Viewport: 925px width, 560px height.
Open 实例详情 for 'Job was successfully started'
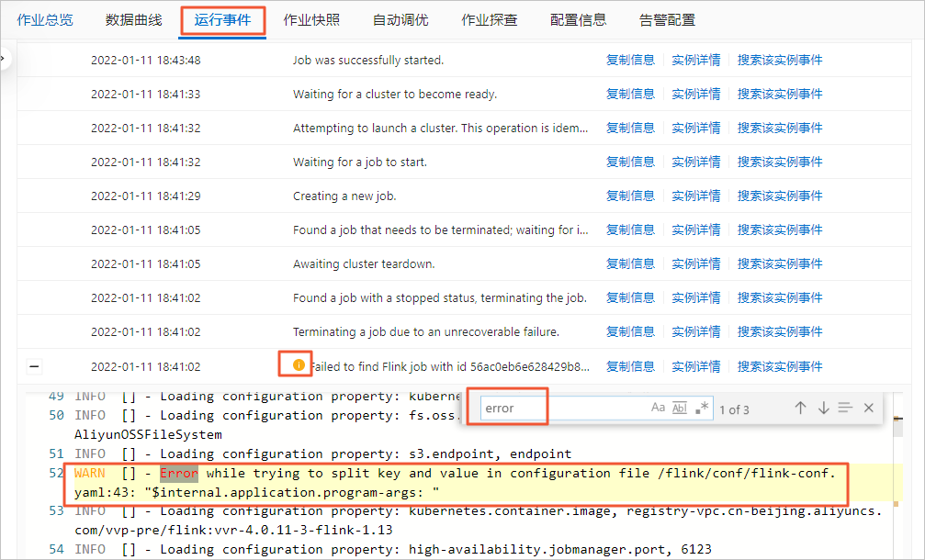tap(696, 60)
